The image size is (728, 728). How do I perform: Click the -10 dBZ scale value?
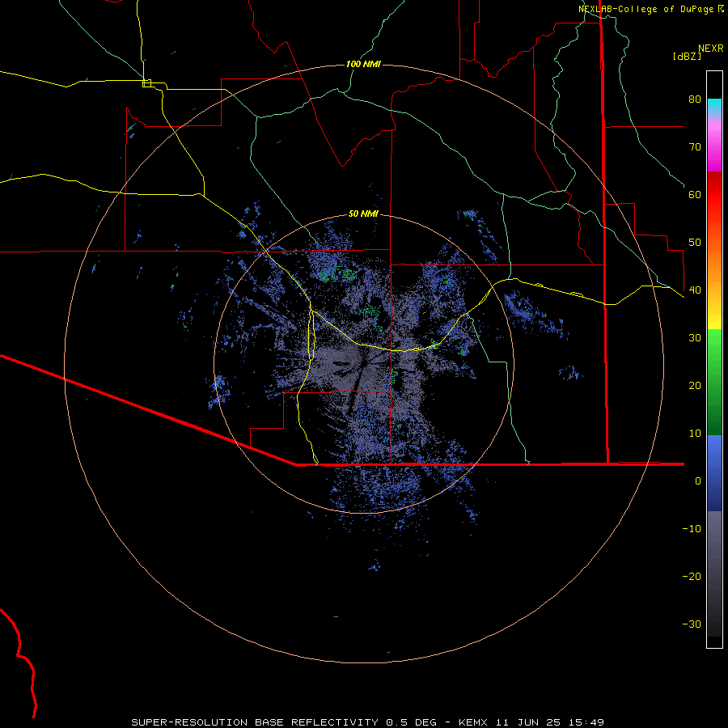(x=692, y=529)
